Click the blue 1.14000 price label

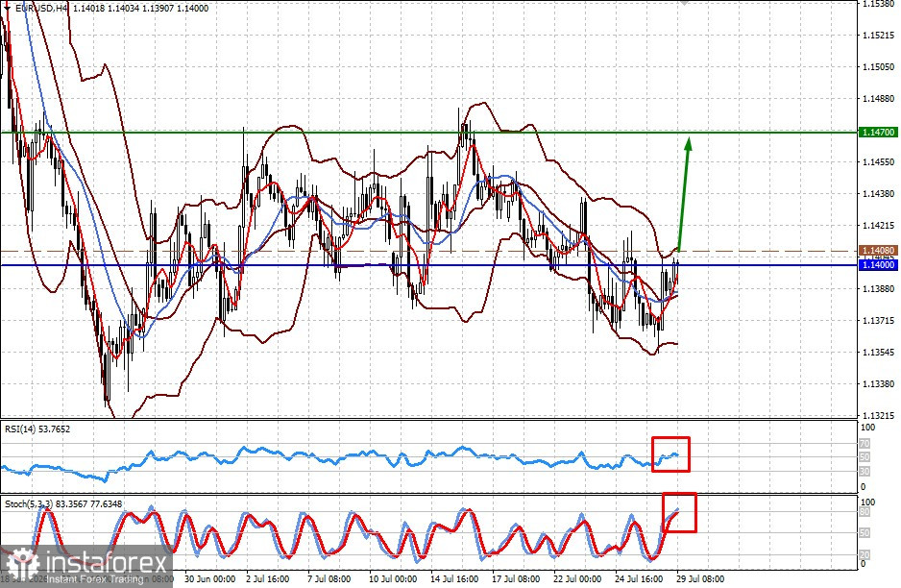pyautogui.click(x=878, y=265)
